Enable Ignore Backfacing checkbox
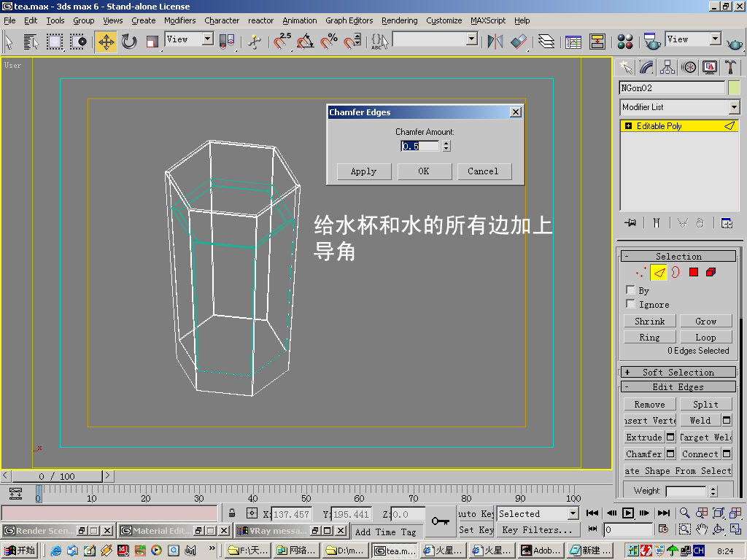747x560 pixels. (x=631, y=304)
